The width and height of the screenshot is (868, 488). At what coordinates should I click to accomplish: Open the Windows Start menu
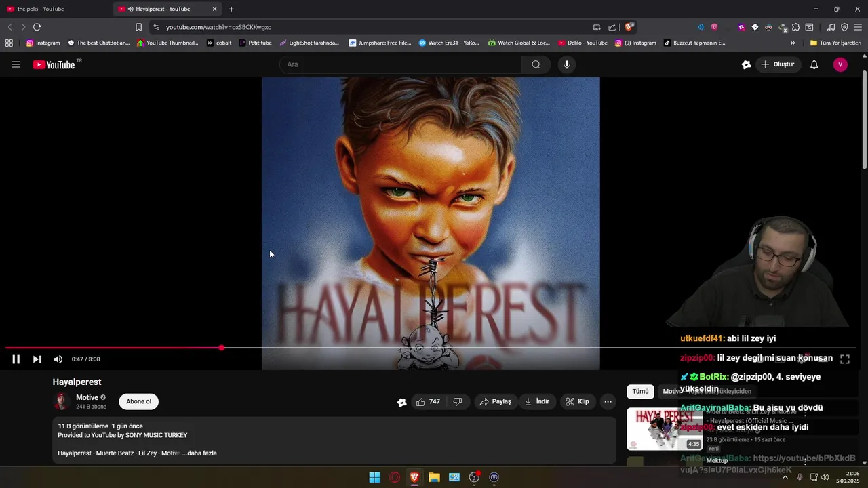point(374,477)
